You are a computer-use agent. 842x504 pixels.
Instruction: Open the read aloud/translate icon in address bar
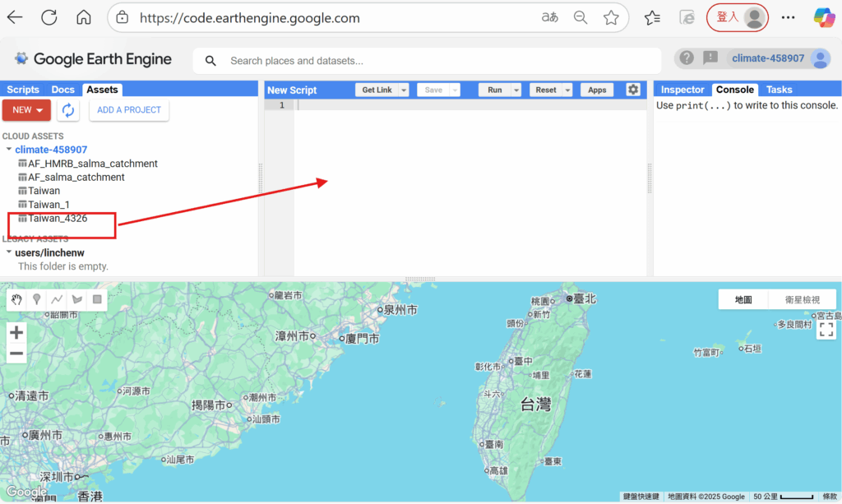click(x=549, y=18)
